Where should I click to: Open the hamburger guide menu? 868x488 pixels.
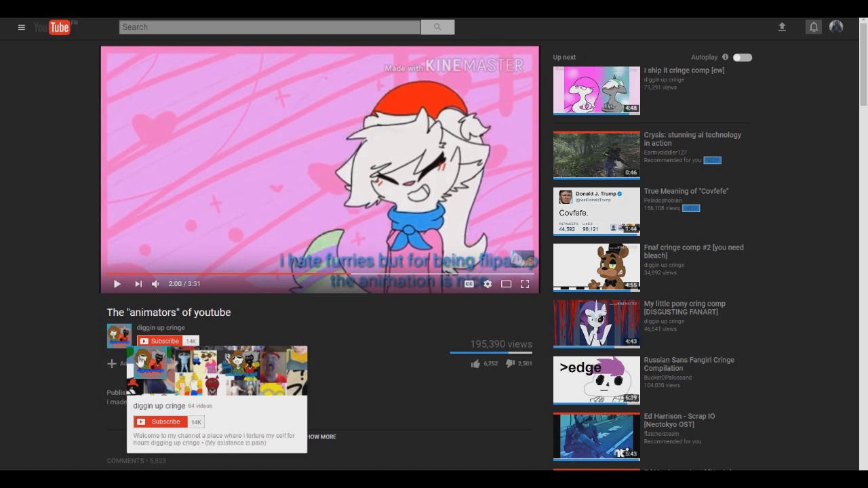click(22, 27)
